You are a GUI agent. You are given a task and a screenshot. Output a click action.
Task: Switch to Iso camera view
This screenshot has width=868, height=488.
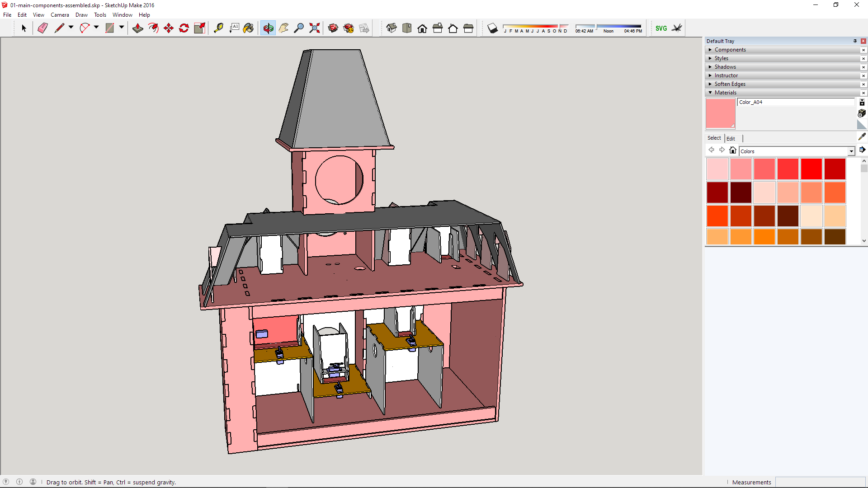392,28
